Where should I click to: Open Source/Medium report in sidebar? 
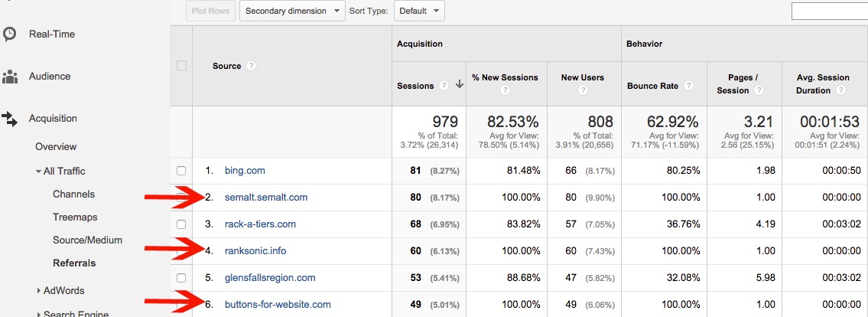(87, 240)
